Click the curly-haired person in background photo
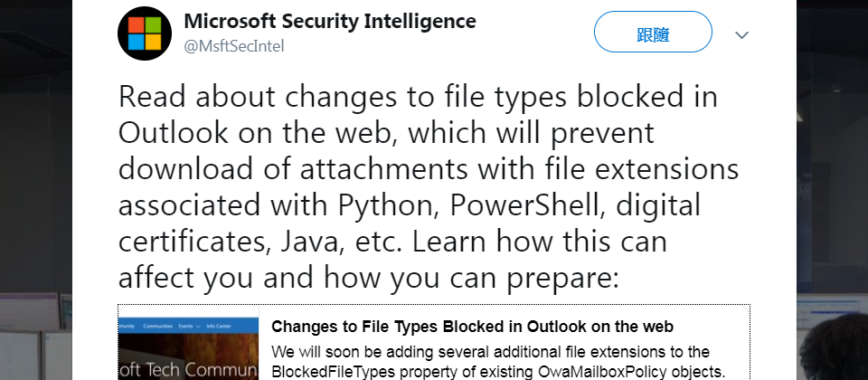Viewport: 868px width, 380px height. point(835,347)
